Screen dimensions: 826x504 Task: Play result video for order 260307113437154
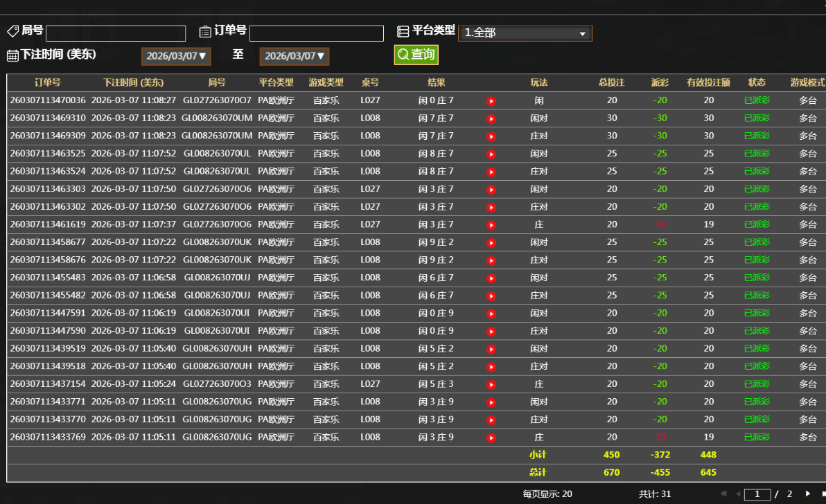tap(491, 384)
